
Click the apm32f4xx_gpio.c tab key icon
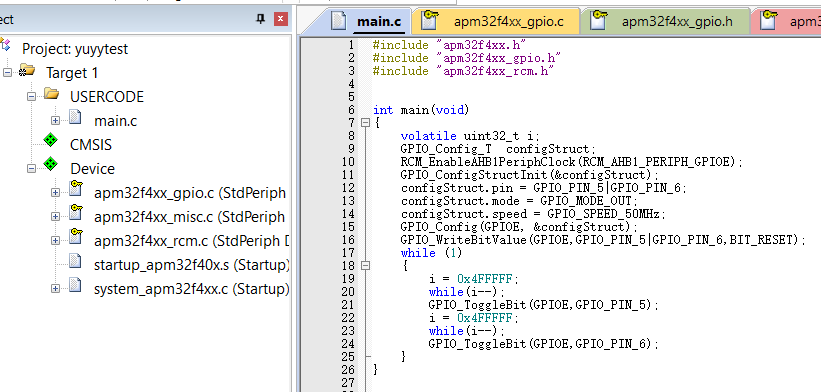pyautogui.click(x=430, y=20)
